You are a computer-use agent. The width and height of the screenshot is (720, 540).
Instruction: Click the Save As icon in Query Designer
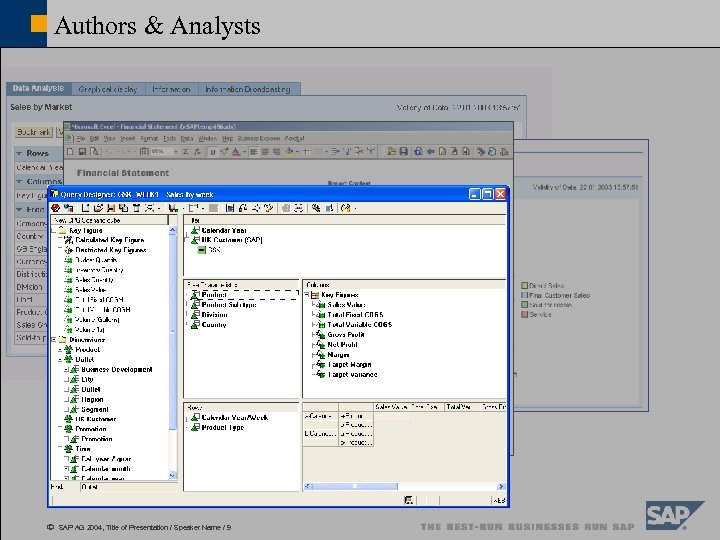point(123,208)
